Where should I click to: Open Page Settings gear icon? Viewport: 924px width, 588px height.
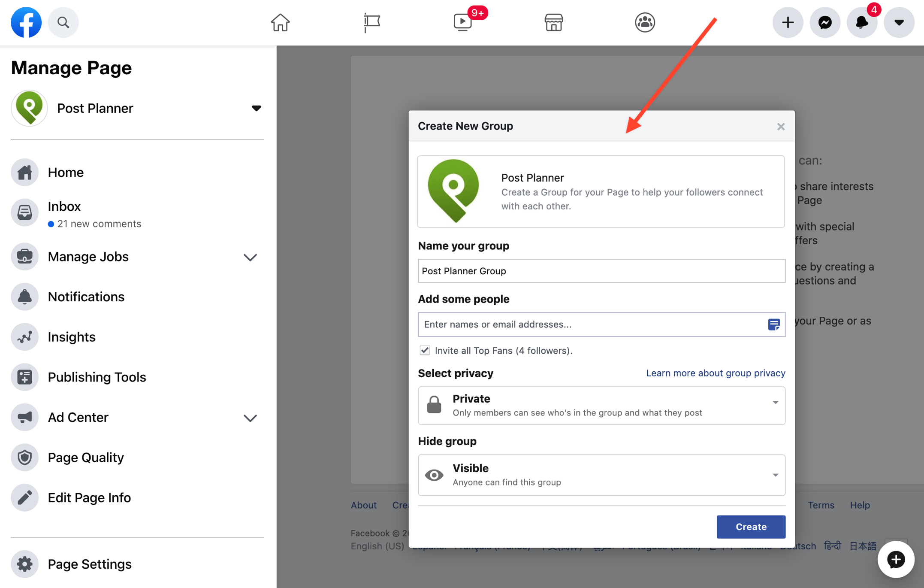(24, 564)
